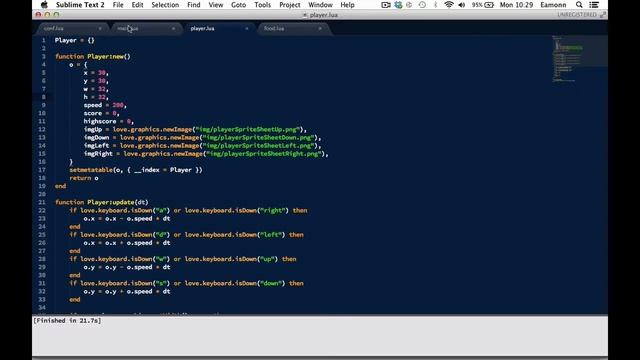Click the 'setmetatable' line

tap(136, 170)
